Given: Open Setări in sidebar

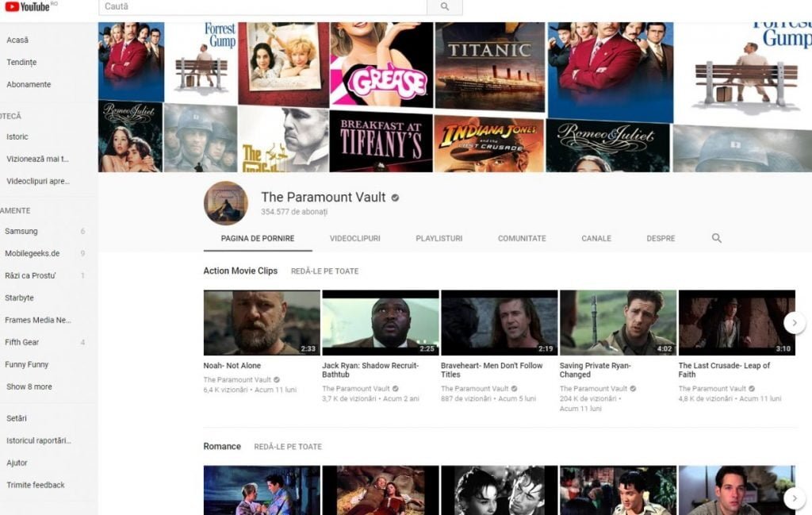Looking at the screenshot, I should coord(17,419).
